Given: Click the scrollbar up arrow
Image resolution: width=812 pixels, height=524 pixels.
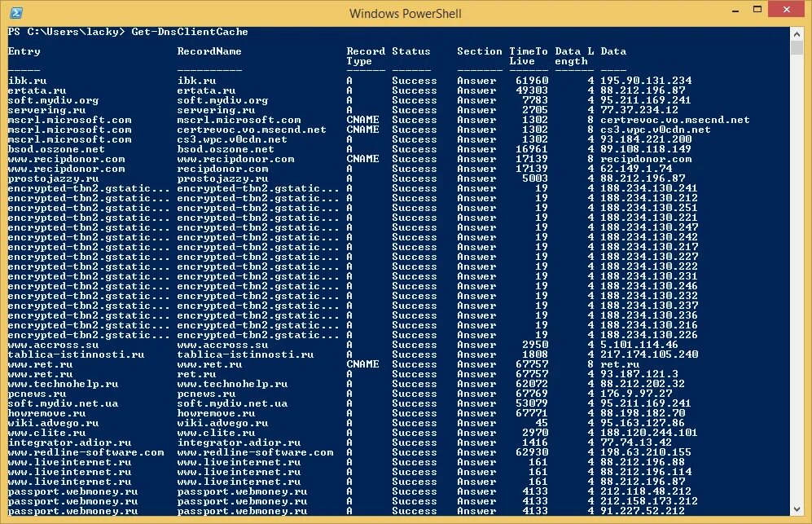Looking at the screenshot, I should tap(797, 35).
